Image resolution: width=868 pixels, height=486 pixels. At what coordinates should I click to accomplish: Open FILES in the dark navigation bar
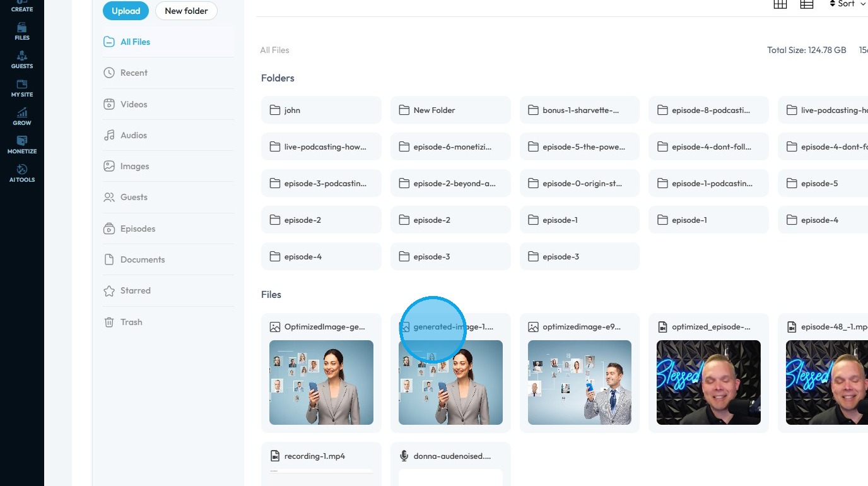[x=22, y=32]
